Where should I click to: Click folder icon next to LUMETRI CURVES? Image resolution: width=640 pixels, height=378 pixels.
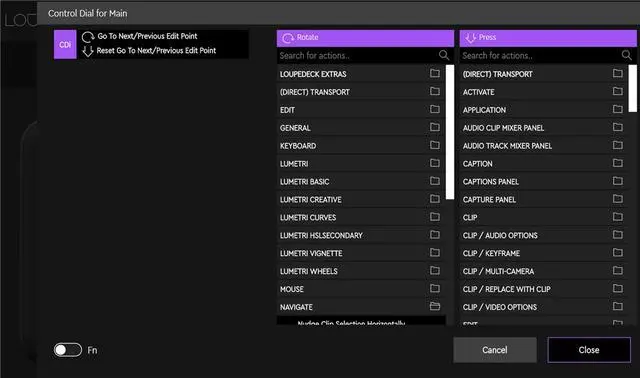[435, 217]
